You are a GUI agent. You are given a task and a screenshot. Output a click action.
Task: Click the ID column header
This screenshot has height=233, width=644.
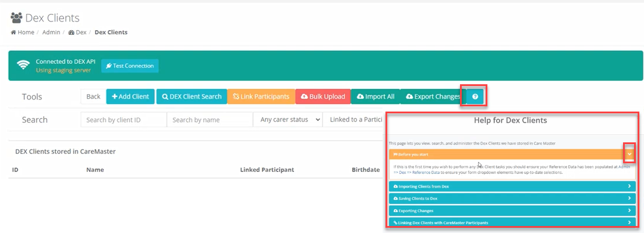coord(15,170)
